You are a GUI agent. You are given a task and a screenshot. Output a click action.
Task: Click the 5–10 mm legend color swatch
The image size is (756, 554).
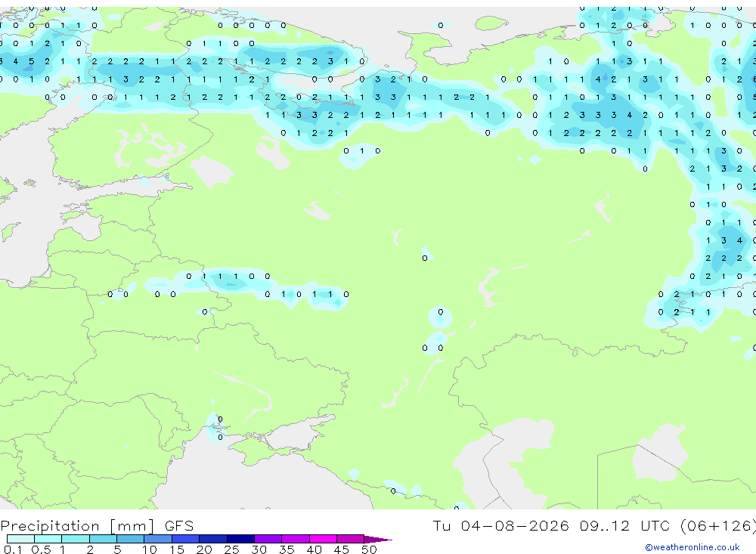point(130,539)
